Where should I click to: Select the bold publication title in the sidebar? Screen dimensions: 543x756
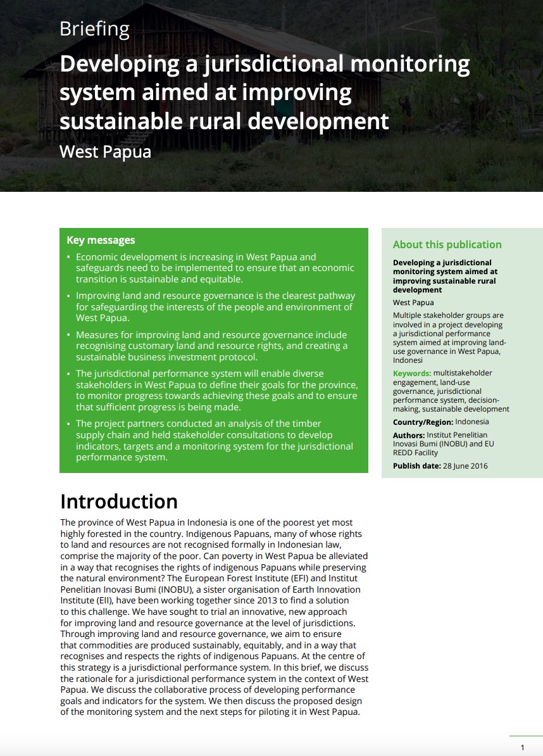click(x=445, y=276)
